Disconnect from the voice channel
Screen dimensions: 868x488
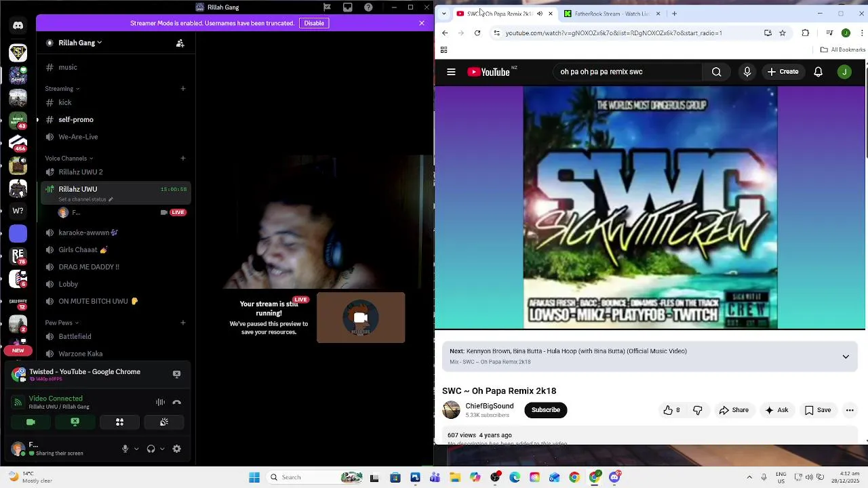tap(176, 403)
